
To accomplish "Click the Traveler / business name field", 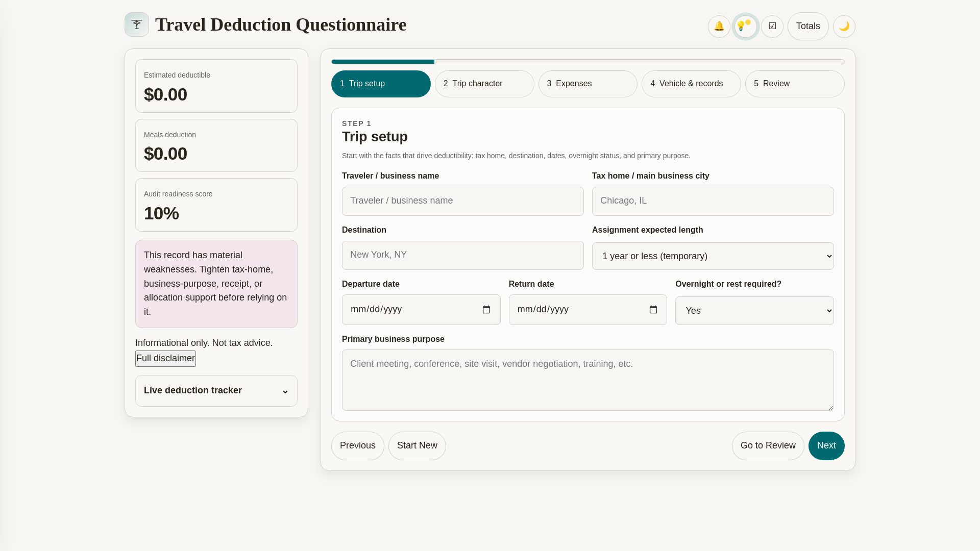I will coord(462,201).
